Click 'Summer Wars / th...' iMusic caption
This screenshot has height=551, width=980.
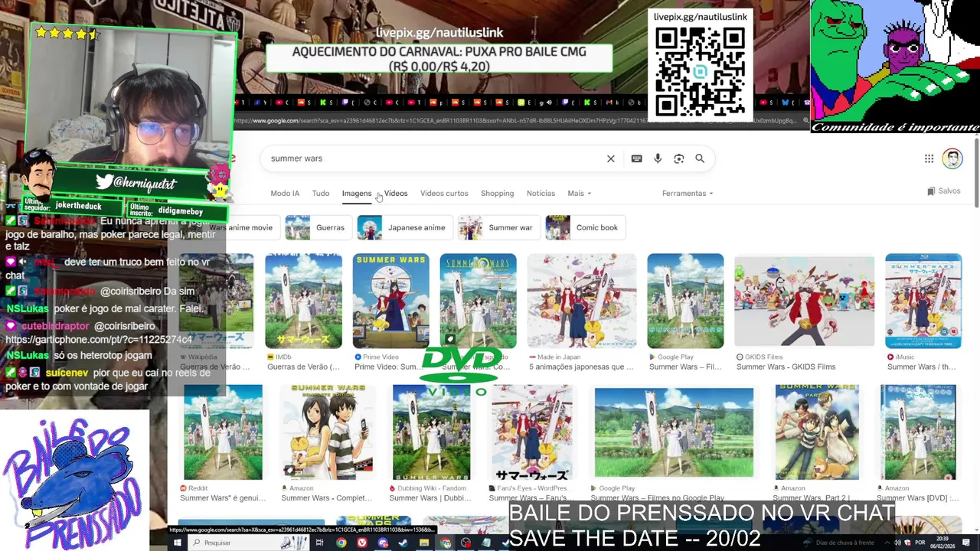[921, 367]
